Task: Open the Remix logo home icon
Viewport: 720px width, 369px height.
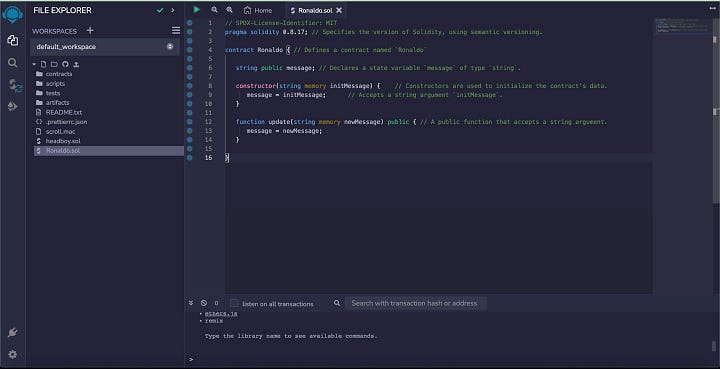Action: (12, 14)
